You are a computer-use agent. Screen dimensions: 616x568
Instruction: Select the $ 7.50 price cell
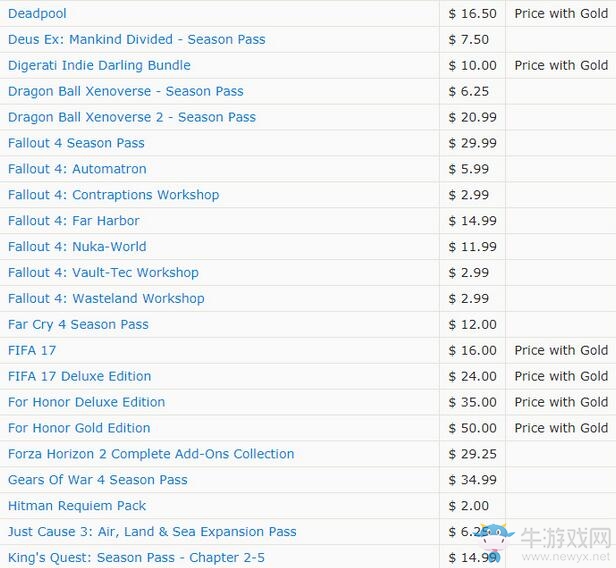point(469,40)
